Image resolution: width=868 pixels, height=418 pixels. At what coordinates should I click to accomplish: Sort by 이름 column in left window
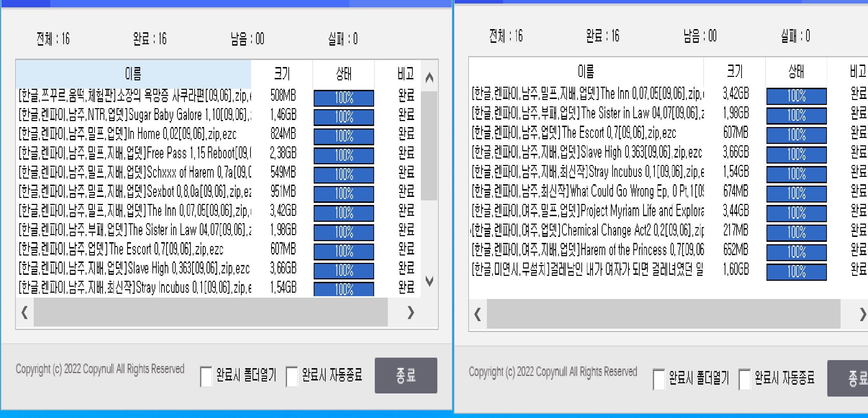pos(133,74)
